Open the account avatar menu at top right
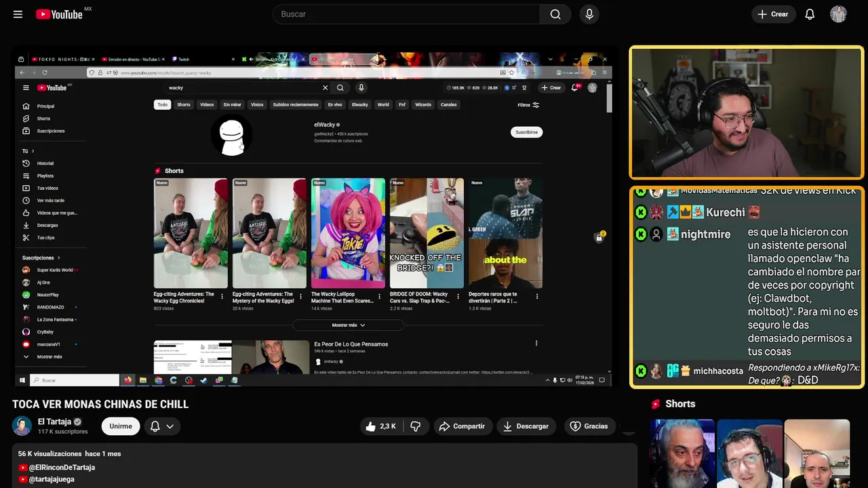Viewport: 868px width, 488px height. click(x=838, y=14)
